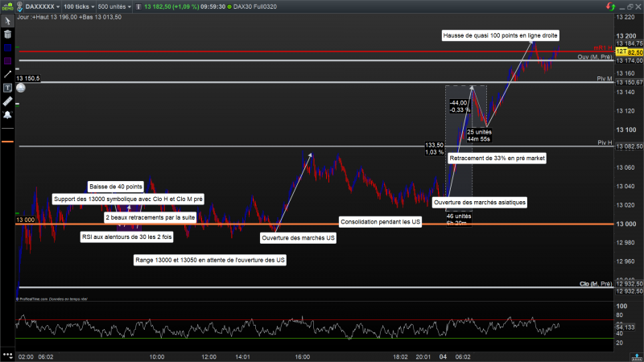Image resolution: width=644 pixels, height=362 pixels.
Task: Click the 'Piv M' pivot label
Action: tap(605, 79)
